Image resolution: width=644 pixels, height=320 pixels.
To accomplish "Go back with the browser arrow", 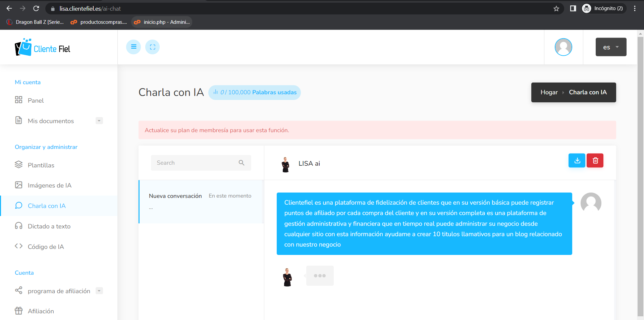I will (x=9, y=8).
